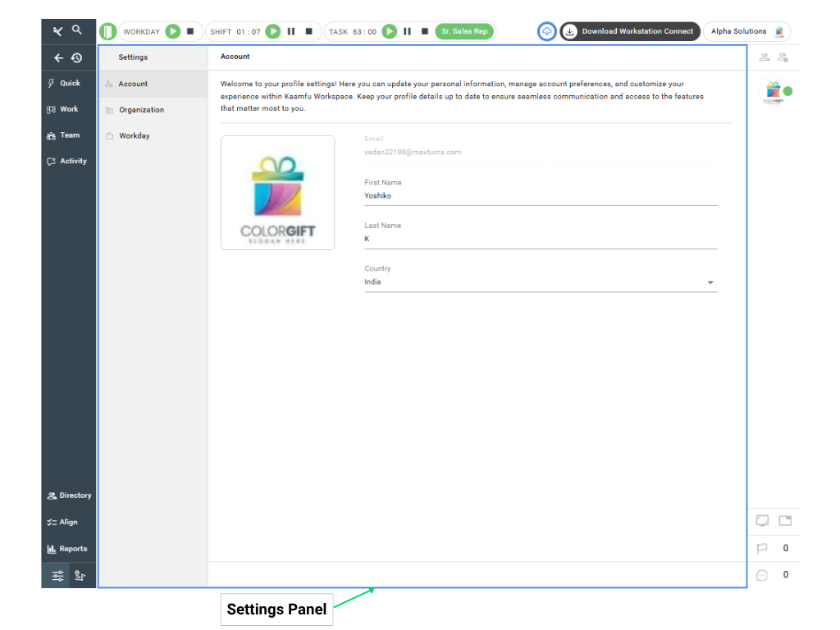Click the search magnifier icon
840x630 pixels.
[x=77, y=30]
